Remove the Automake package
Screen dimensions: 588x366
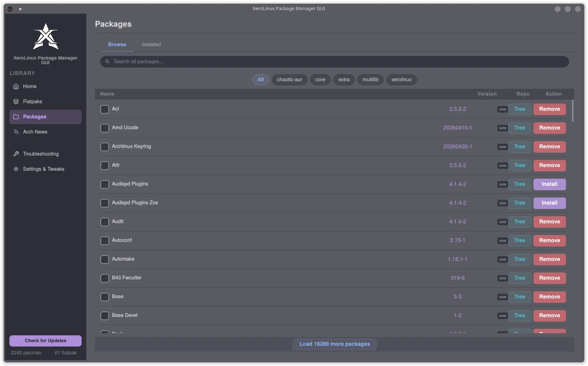pos(549,259)
